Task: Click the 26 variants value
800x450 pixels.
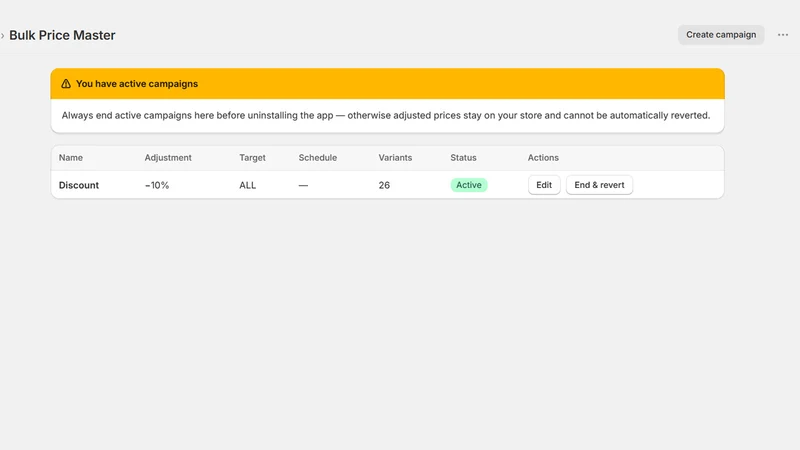Action: click(x=384, y=185)
